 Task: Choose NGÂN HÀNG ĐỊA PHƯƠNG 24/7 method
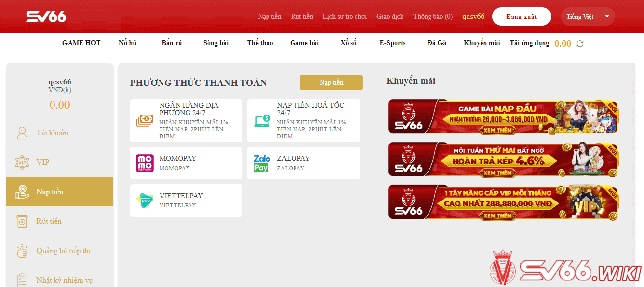click(186, 121)
